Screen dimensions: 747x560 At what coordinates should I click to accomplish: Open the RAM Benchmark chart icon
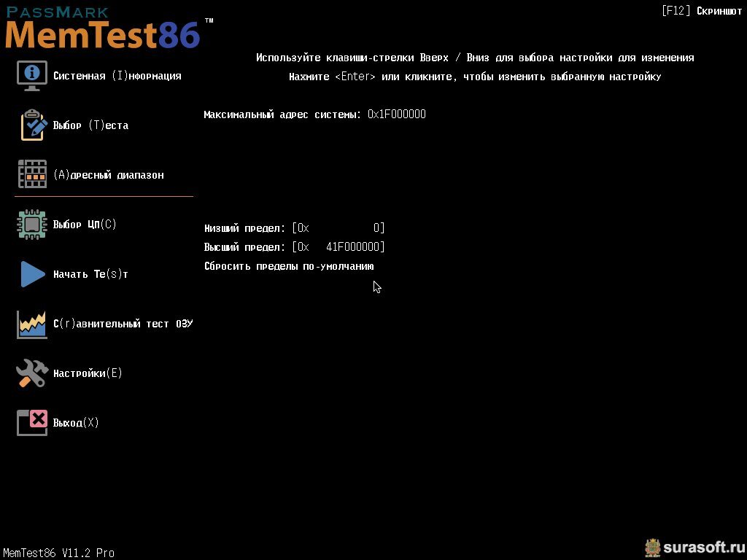tap(32, 324)
